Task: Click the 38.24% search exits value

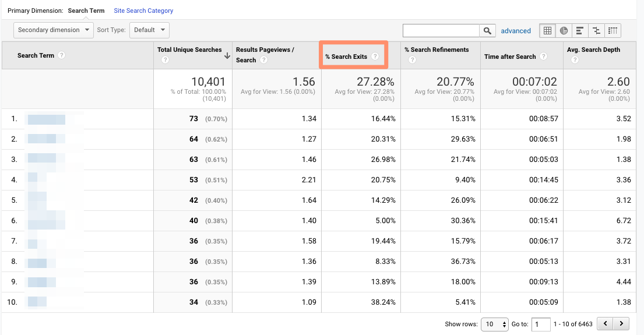Action: pyautogui.click(x=383, y=302)
